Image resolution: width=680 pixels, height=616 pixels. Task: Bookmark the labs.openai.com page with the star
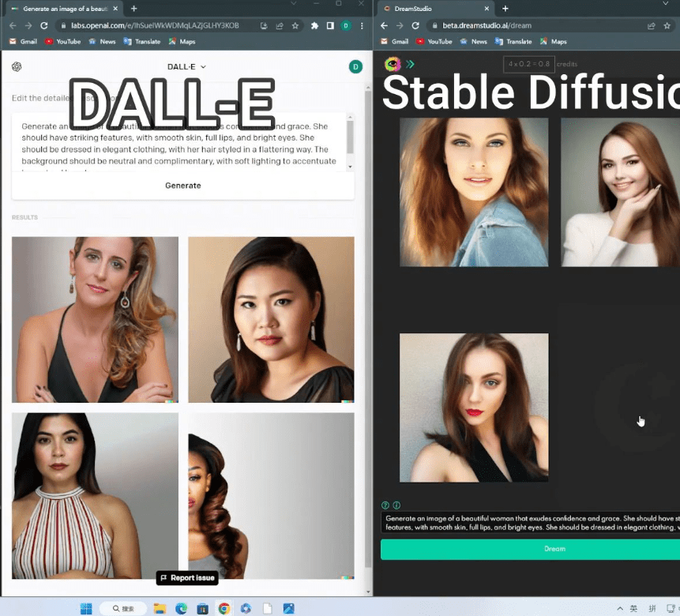[x=295, y=25]
